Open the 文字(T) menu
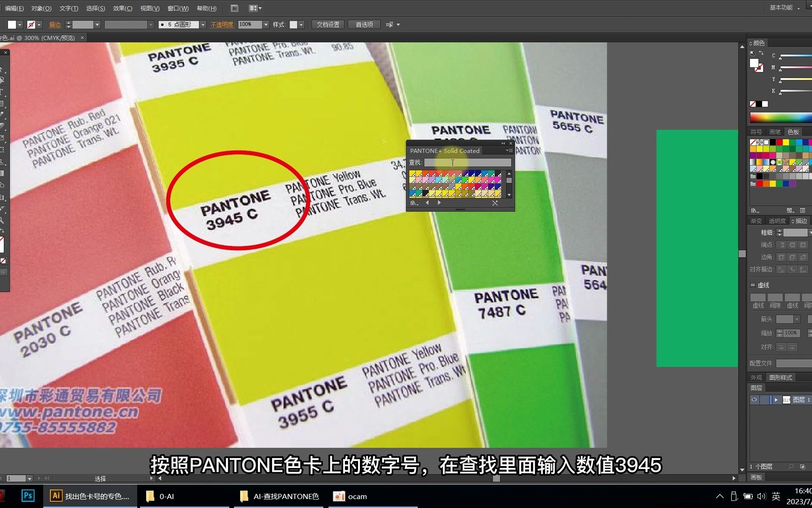Image resolution: width=812 pixels, height=508 pixels. (69, 8)
